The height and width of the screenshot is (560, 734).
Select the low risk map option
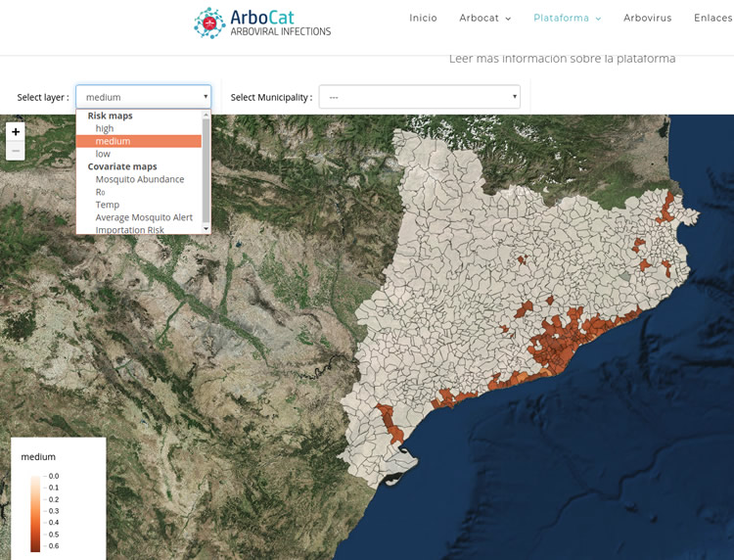(x=103, y=154)
